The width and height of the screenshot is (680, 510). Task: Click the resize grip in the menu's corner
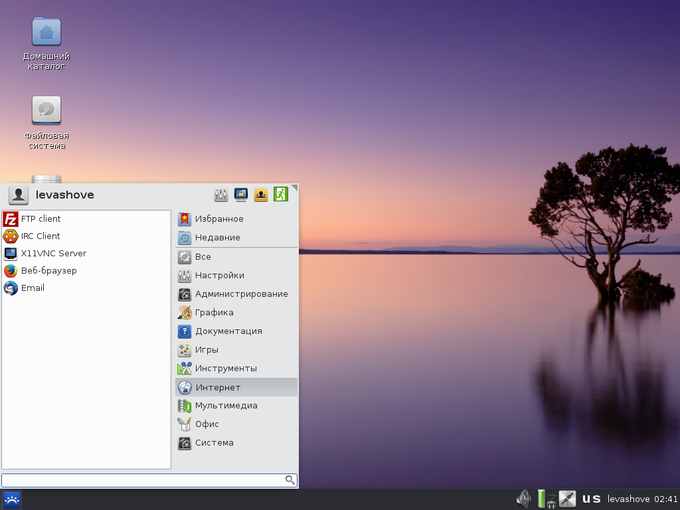click(x=295, y=187)
